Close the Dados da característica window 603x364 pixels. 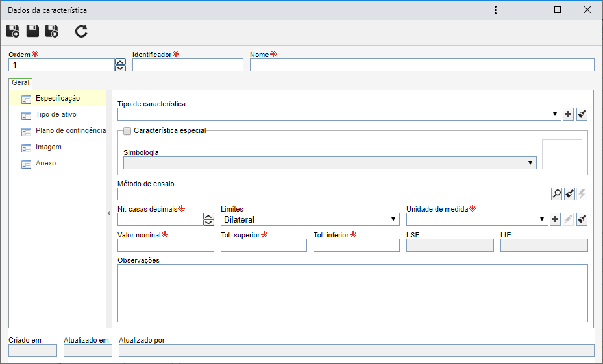587,10
